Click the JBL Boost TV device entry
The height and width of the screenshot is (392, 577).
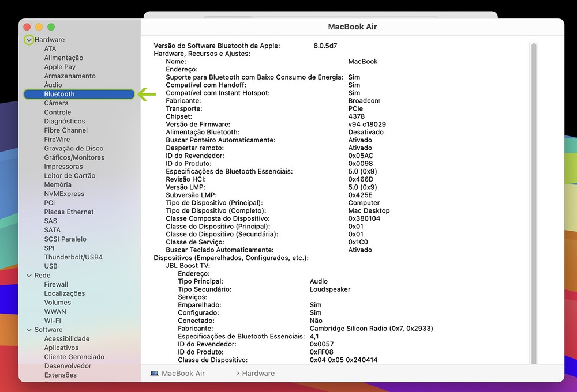tap(188, 266)
